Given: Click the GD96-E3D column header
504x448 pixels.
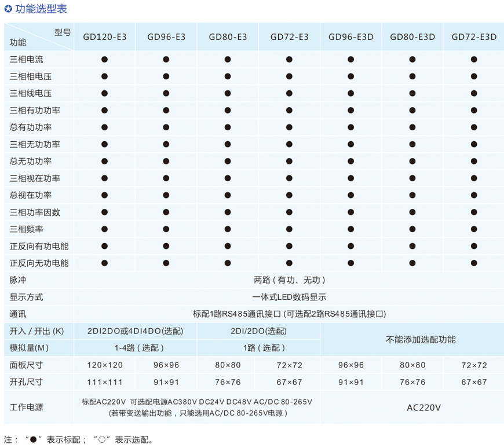Looking at the screenshot, I should tap(351, 37).
